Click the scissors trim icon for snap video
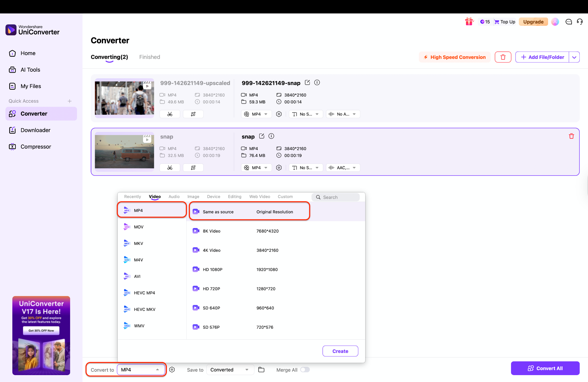The image size is (588, 382). pyautogui.click(x=170, y=168)
